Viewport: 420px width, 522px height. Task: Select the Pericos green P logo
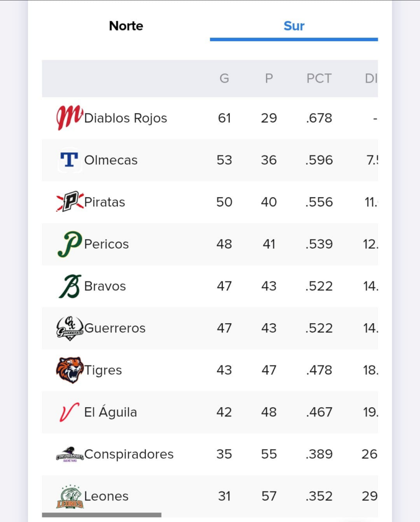(x=69, y=244)
